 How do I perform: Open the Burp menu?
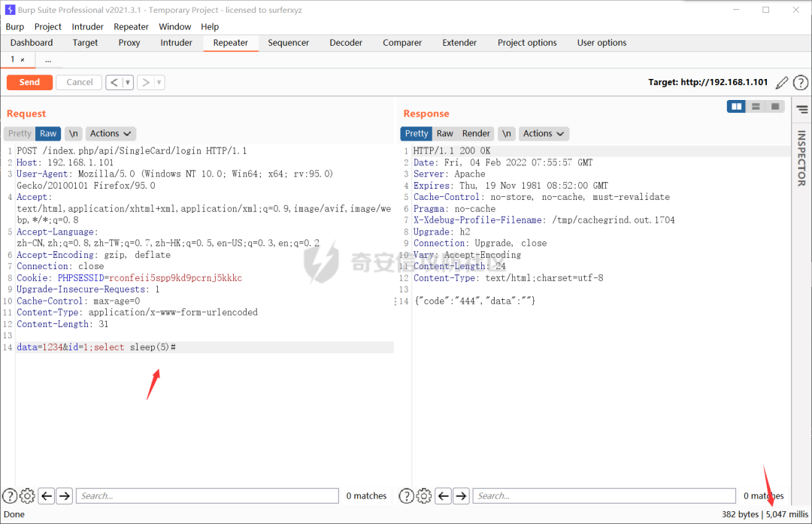click(x=15, y=27)
